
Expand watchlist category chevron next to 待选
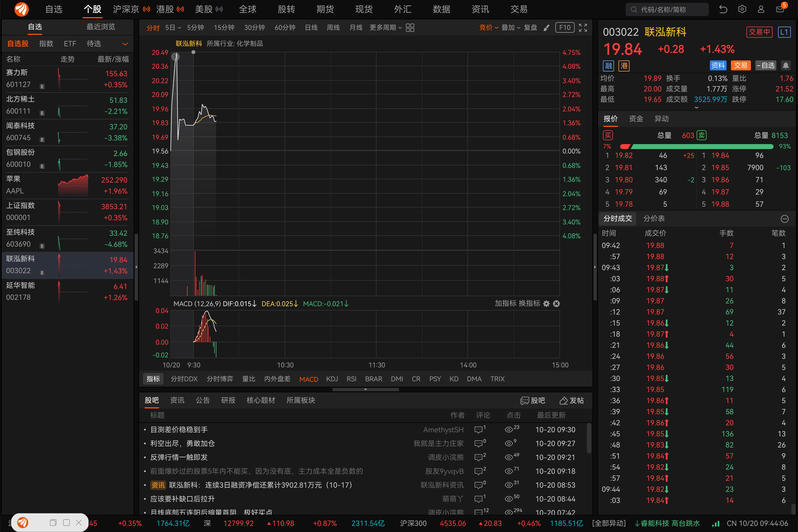125,44
